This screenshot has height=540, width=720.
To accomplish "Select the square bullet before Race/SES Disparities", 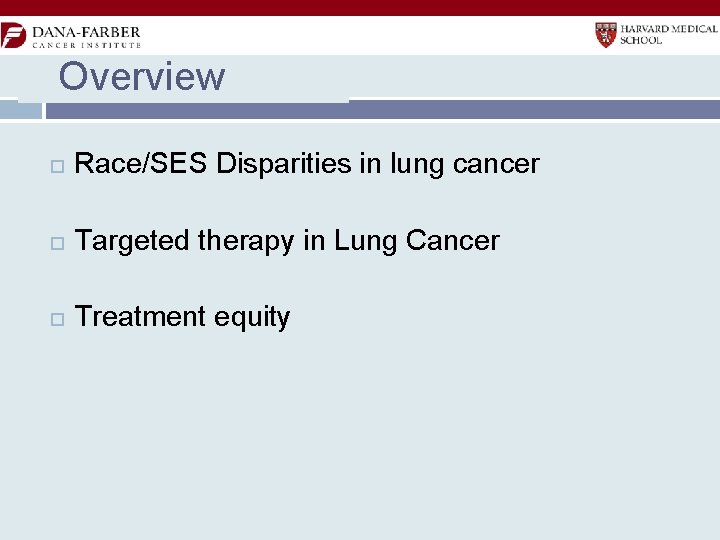I will pyautogui.click(x=55, y=165).
